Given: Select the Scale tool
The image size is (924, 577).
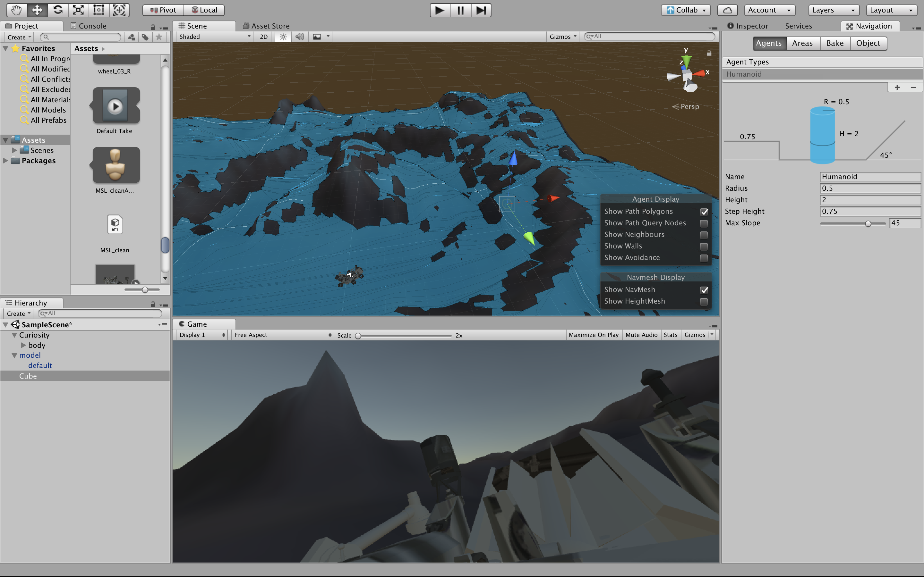Looking at the screenshot, I should click(x=78, y=10).
